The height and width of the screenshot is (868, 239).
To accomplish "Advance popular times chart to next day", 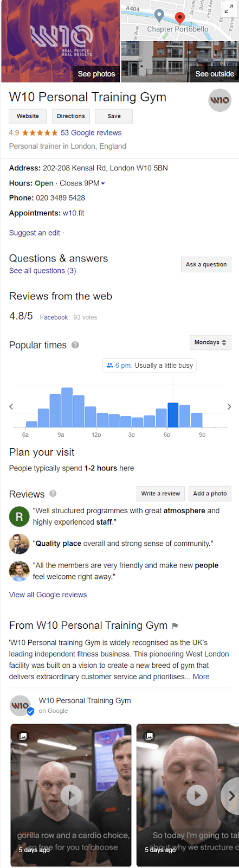I will pos(229,406).
